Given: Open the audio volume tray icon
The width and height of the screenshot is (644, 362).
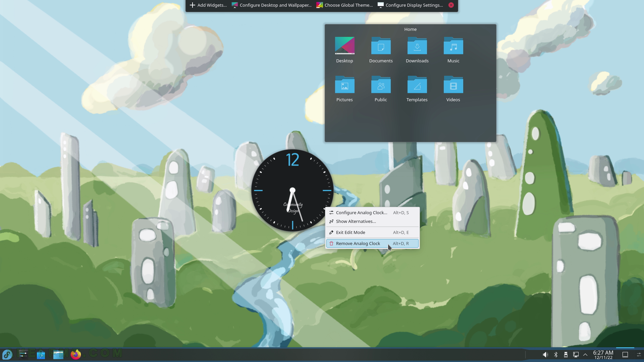Looking at the screenshot, I should (x=545, y=355).
